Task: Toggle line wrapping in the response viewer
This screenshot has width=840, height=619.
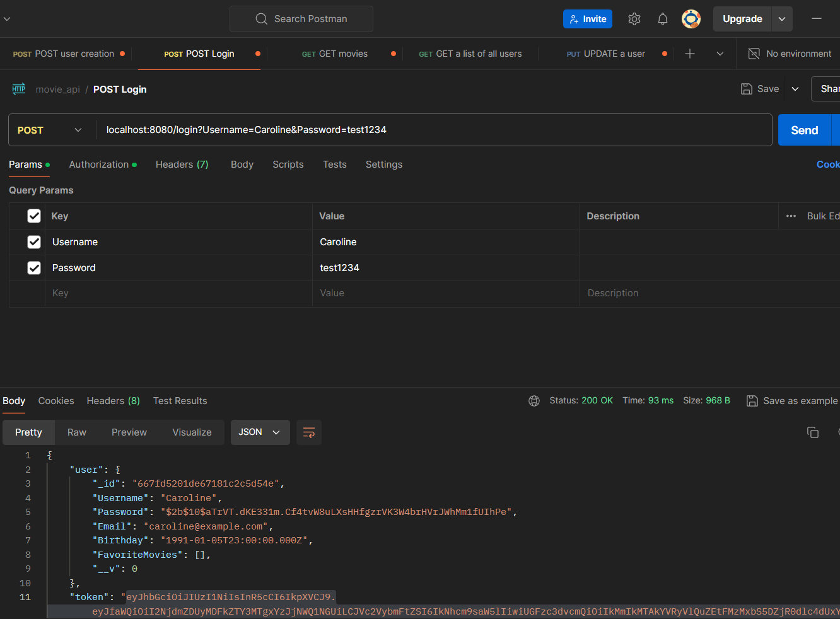Action: coord(308,432)
